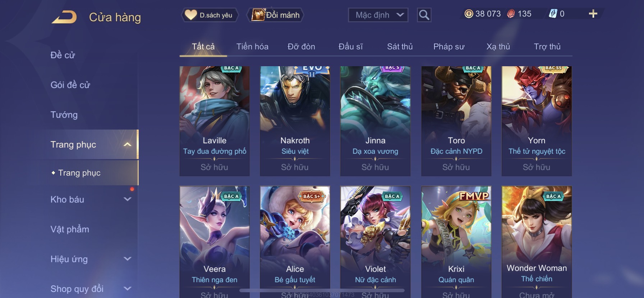Tap the red ruby currency icon

click(511, 14)
